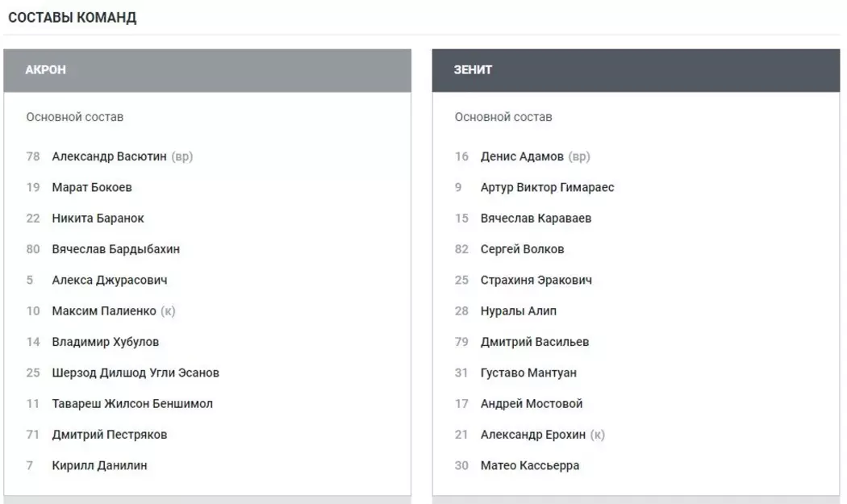
Task: Select Марат Бокоев in Akron lineup
Action: 91,187
